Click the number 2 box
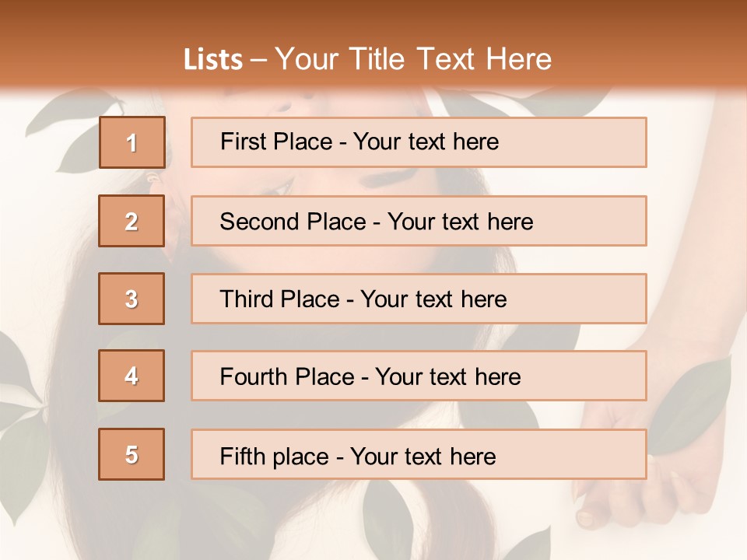Image resolution: width=747 pixels, height=560 pixels. pos(132,221)
